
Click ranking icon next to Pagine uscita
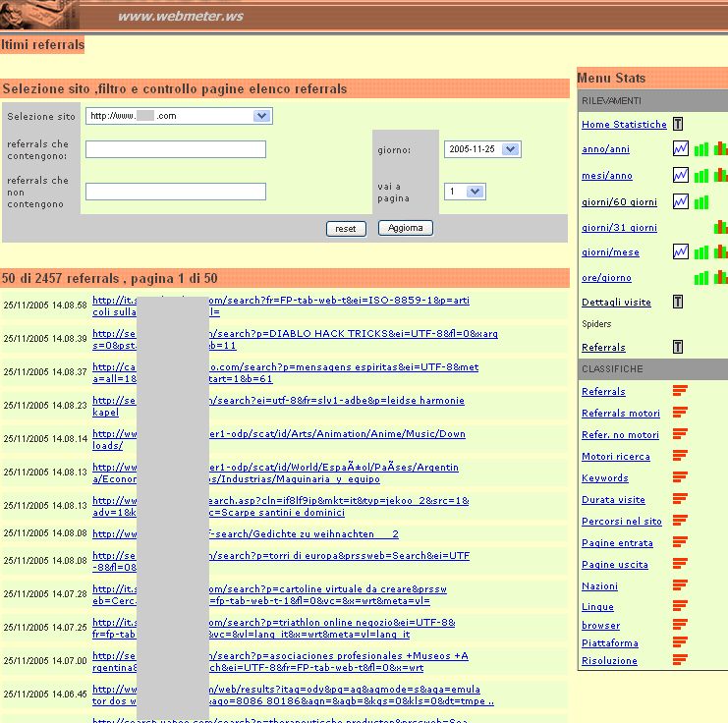[680, 564]
